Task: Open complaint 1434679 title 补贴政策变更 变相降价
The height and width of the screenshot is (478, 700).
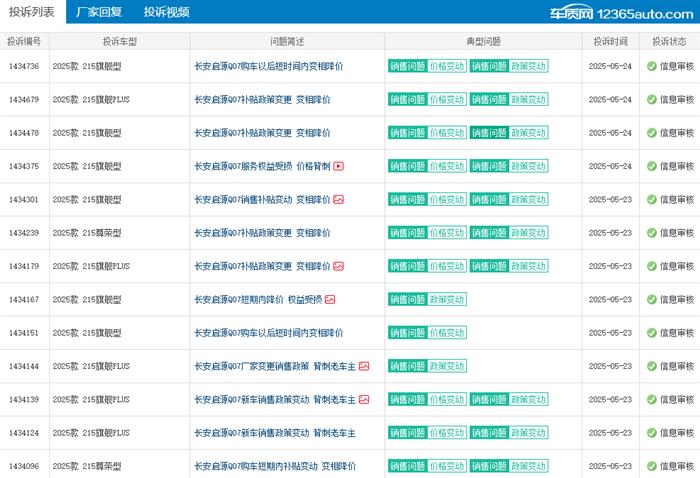Action: click(262, 100)
